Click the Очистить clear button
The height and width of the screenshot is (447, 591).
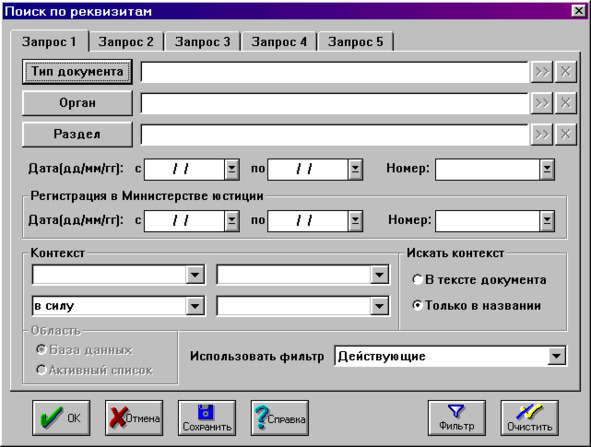(530, 418)
